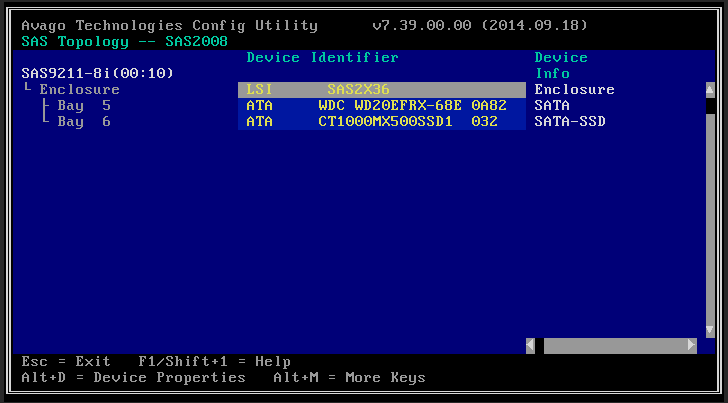
Task: Click the Device Identifier column header
Action: click(322, 58)
